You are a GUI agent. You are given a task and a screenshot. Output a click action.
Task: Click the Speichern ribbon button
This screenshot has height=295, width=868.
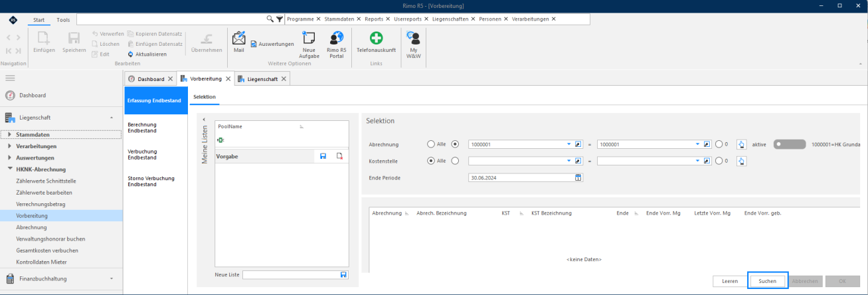74,41
